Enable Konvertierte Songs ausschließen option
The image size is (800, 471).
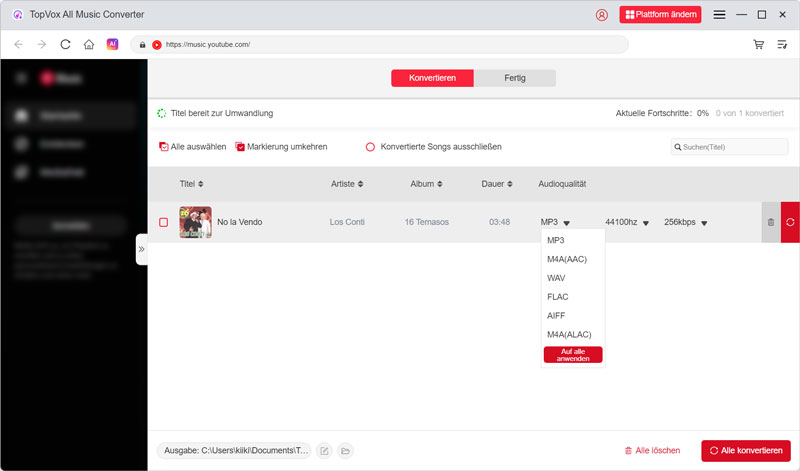370,147
